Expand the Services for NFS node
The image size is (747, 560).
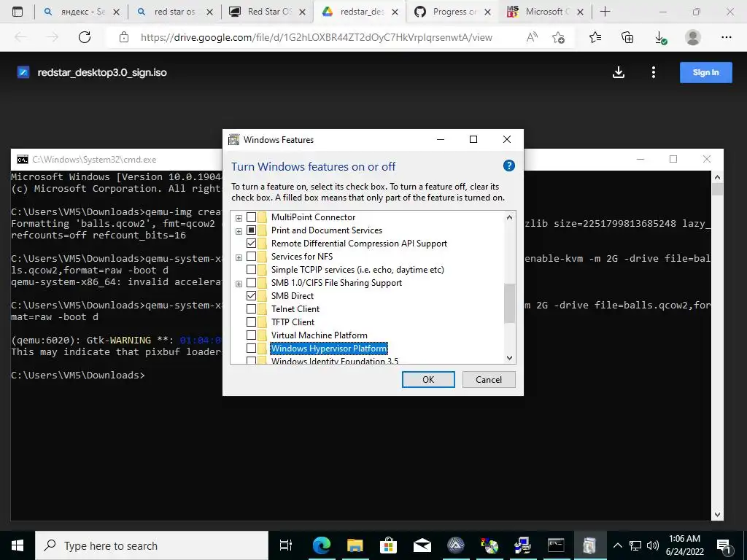coord(239,257)
